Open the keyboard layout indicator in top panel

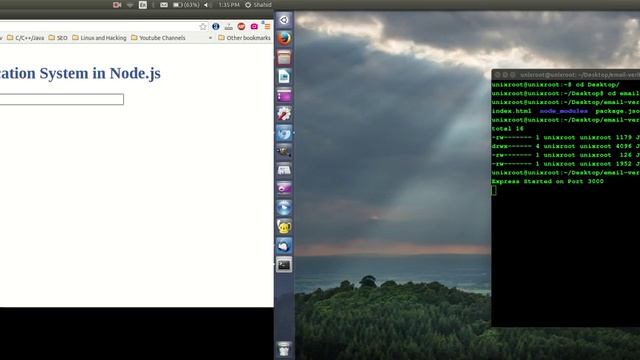143,5
